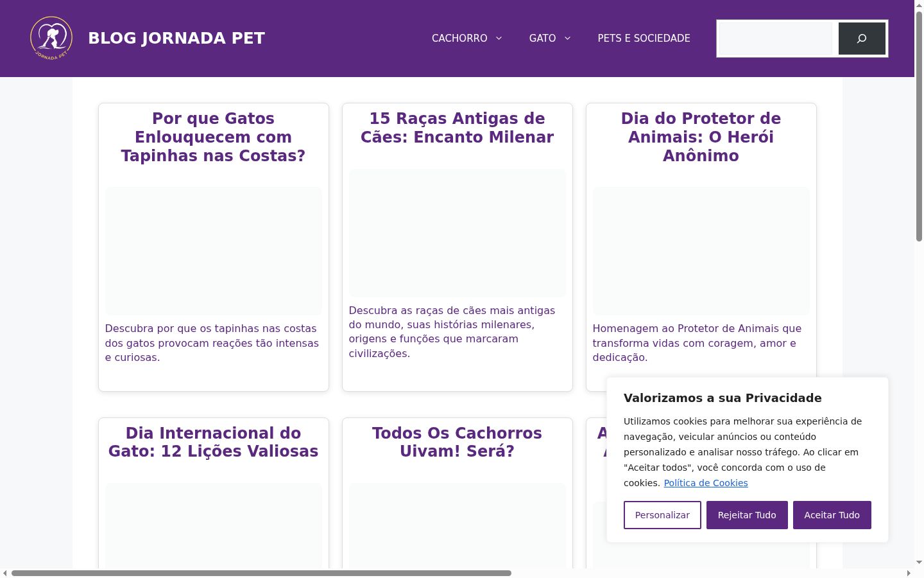Select the Dia Internacional do Gato thumbnail
Image resolution: width=924 pixels, height=578 pixels.
pyautogui.click(x=214, y=525)
